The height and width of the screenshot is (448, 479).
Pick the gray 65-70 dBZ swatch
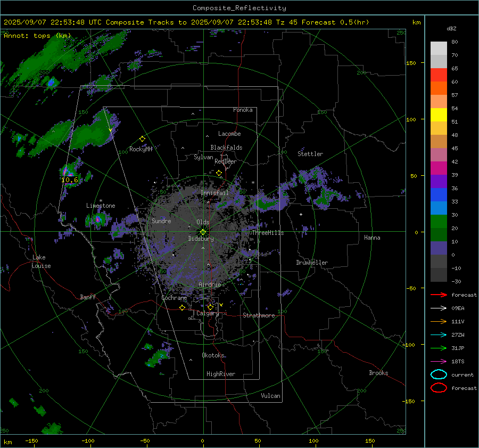point(439,61)
